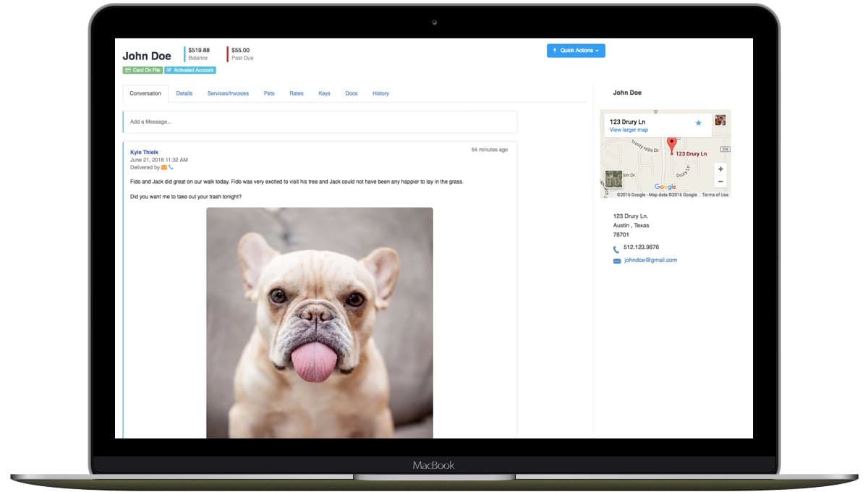Image resolution: width=868 pixels, height=492 pixels.
Task: Click the envelope icon beside the email address
Action: pos(617,260)
